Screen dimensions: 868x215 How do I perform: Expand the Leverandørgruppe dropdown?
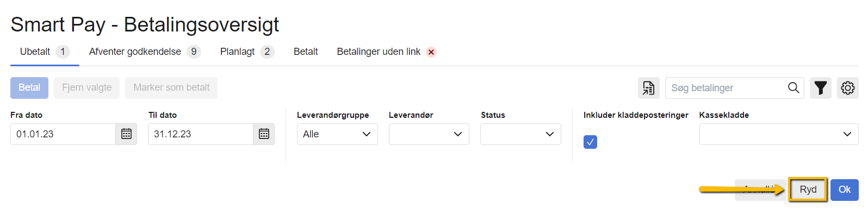pos(337,134)
